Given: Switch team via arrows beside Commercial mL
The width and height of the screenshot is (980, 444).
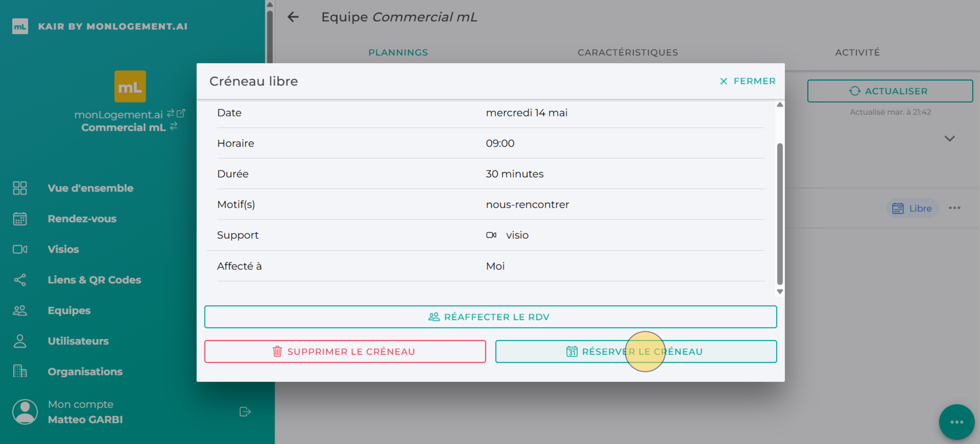Looking at the screenshot, I should (173, 126).
